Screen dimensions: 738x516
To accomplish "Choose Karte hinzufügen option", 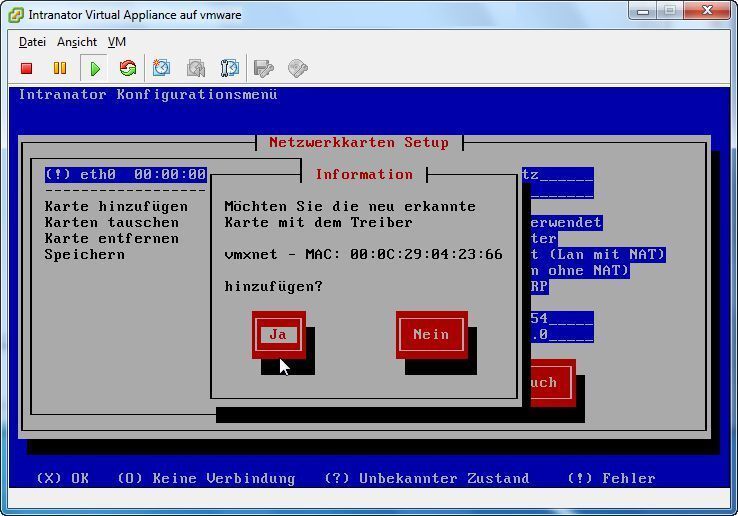I will coord(116,206).
